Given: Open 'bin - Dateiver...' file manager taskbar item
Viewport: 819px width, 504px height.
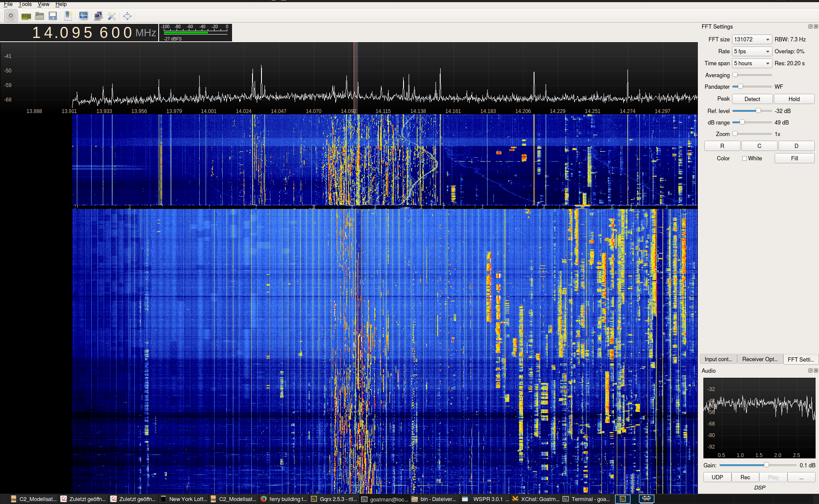Looking at the screenshot, I should tap(434, 499).
